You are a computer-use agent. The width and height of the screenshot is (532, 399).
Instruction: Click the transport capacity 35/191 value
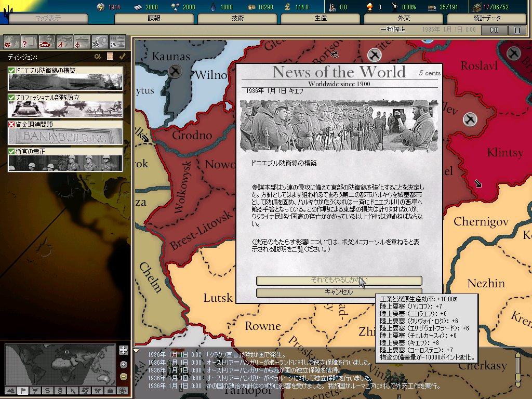point(448,7)
